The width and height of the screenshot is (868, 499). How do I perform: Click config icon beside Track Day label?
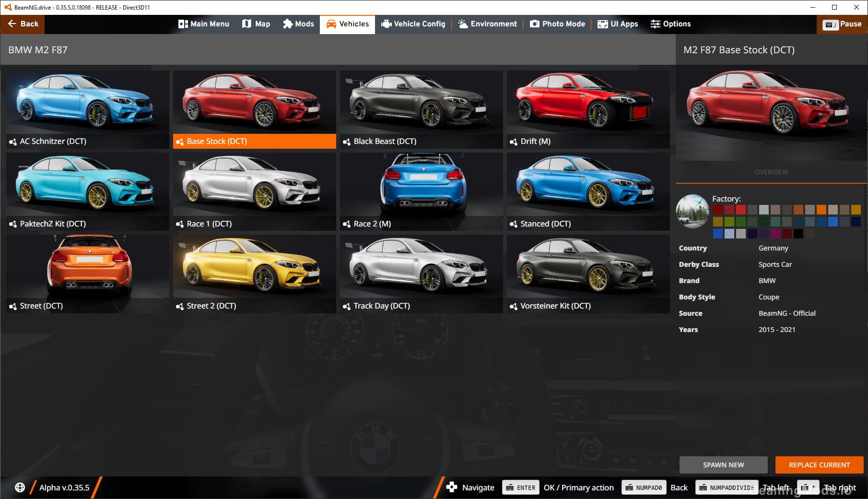347,306
